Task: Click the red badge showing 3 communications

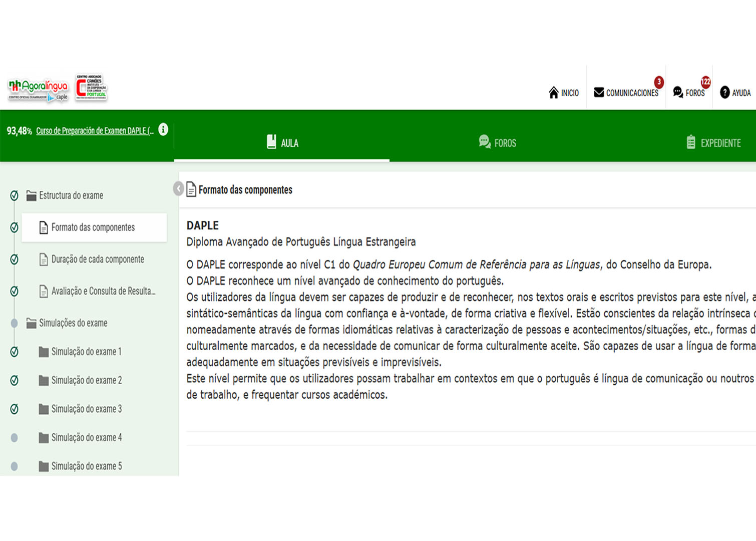Action: (x=659, y=82)
